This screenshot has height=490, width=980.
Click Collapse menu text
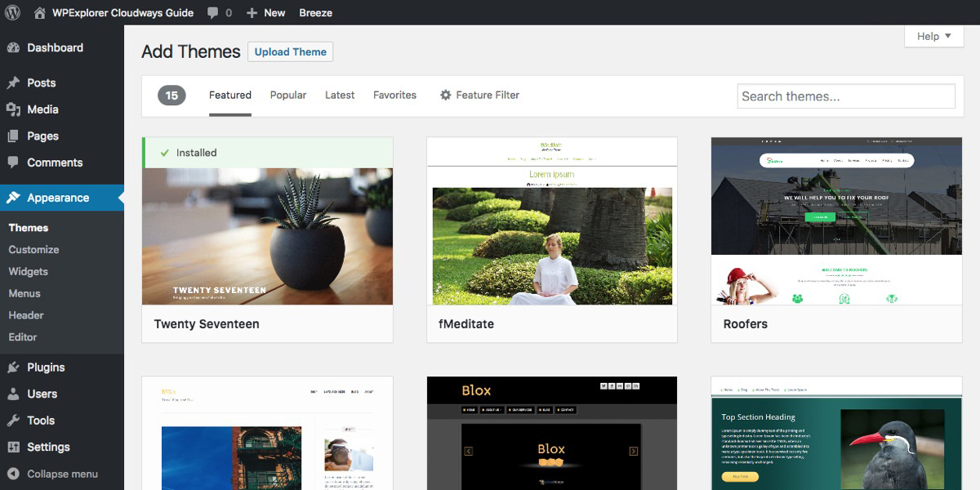(62, 474)
